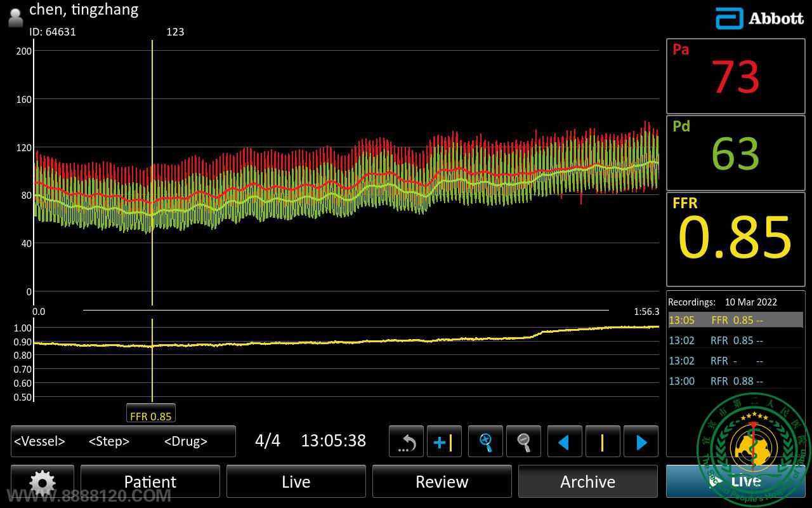This screenshot has width=812, height=508.
Task: Move cursor left with blue arrow
Action: click(x=565, y=441)
